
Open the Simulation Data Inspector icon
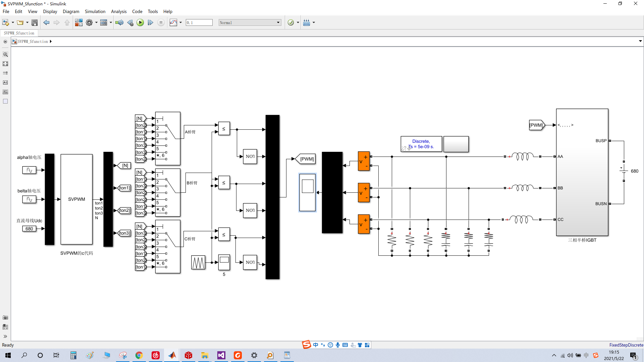click(173, 22)
